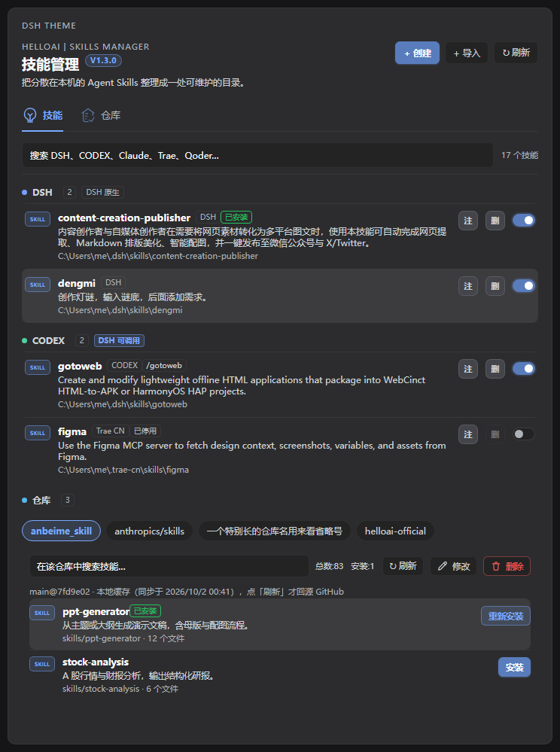The width and height of the screenshot is (560, 752).
Task: Enable the figma skill toggle
Action: (524, 434)
